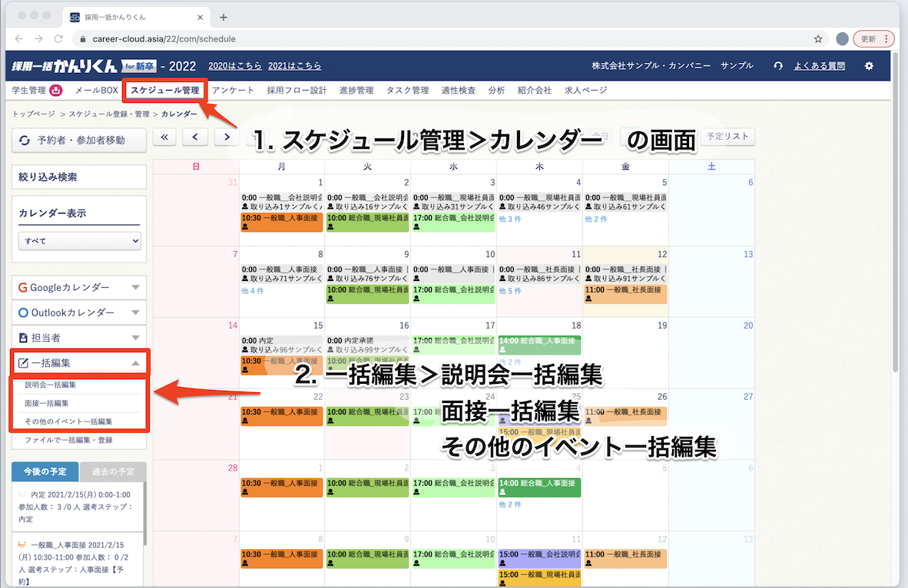Image resolution: width=908 pixels, height=588 pixels.
Task: Go to the previous month with single arrow
Action: point(195,137)
